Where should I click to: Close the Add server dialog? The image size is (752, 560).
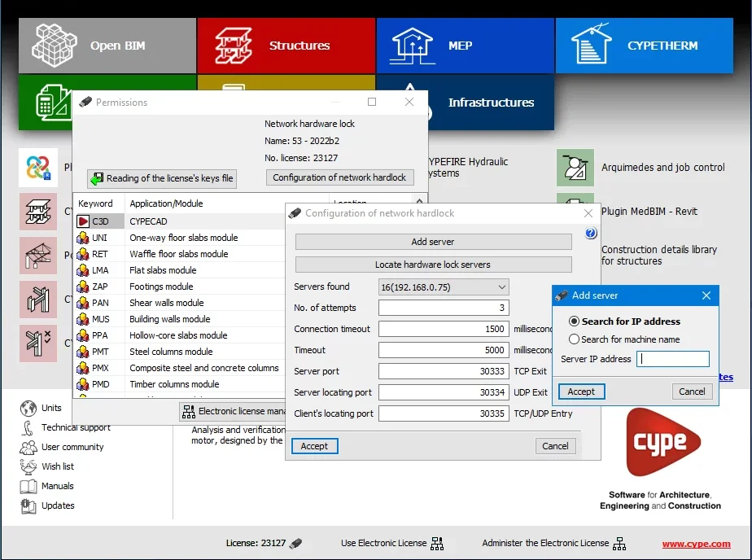pyautogui.click(x=706, y=295)
